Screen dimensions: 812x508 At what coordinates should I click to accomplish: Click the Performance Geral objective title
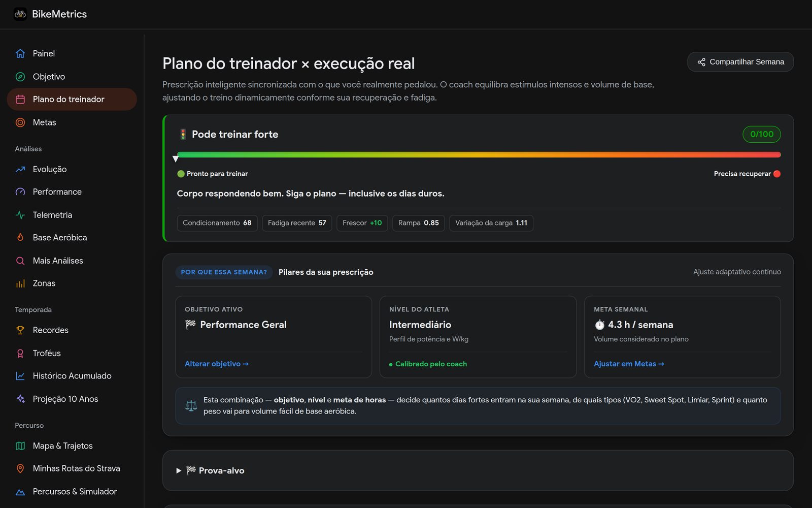coord(243,325)
